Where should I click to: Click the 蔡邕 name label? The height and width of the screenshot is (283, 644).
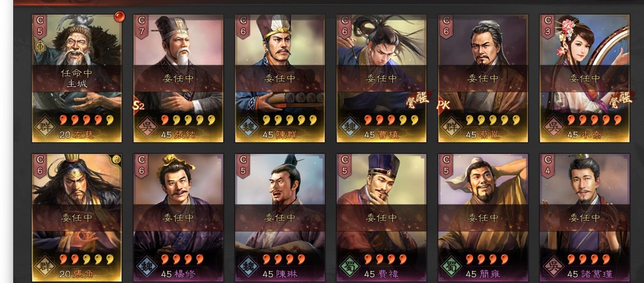(x=489, y=135)
